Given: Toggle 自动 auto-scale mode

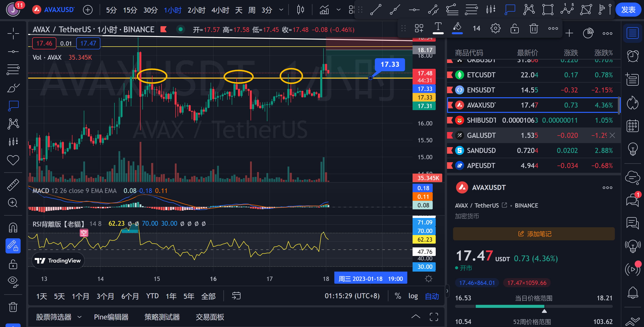Looking at the screenshot, I should (x=432, y=297).
